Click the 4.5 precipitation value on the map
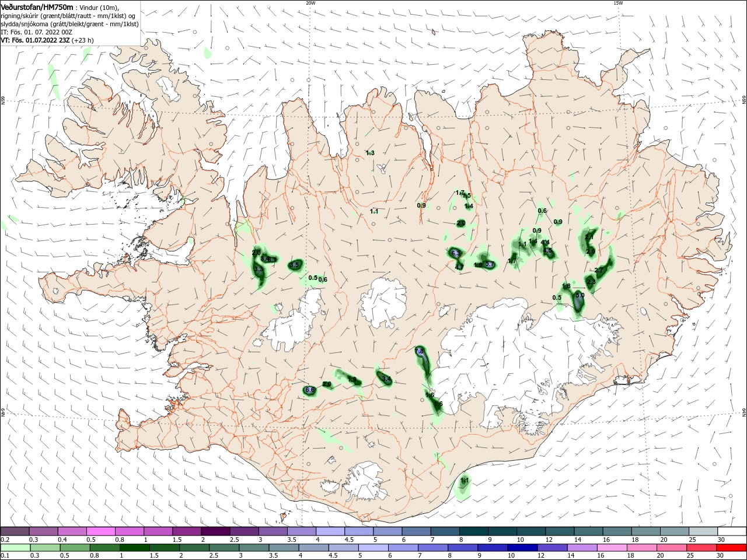747x560 pixels. coord(547,251)
